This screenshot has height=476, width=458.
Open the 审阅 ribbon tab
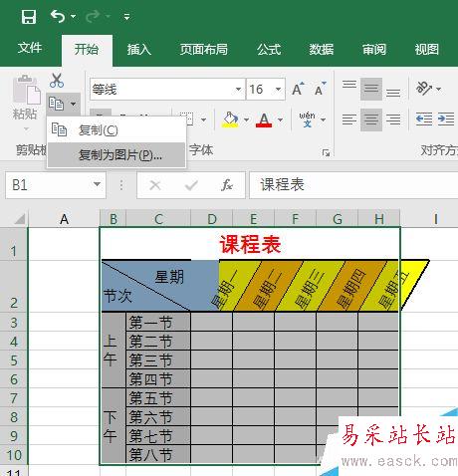tap(374, 50)
